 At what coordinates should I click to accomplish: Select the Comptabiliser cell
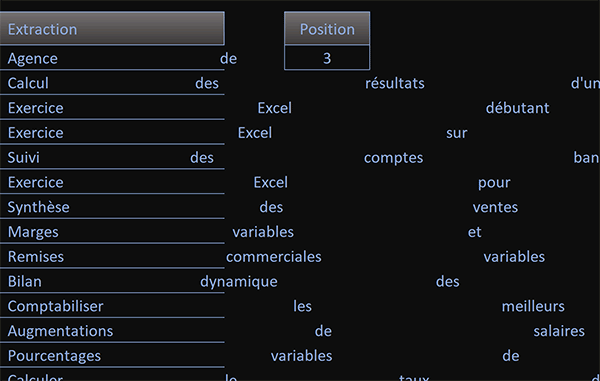point(112,306)
